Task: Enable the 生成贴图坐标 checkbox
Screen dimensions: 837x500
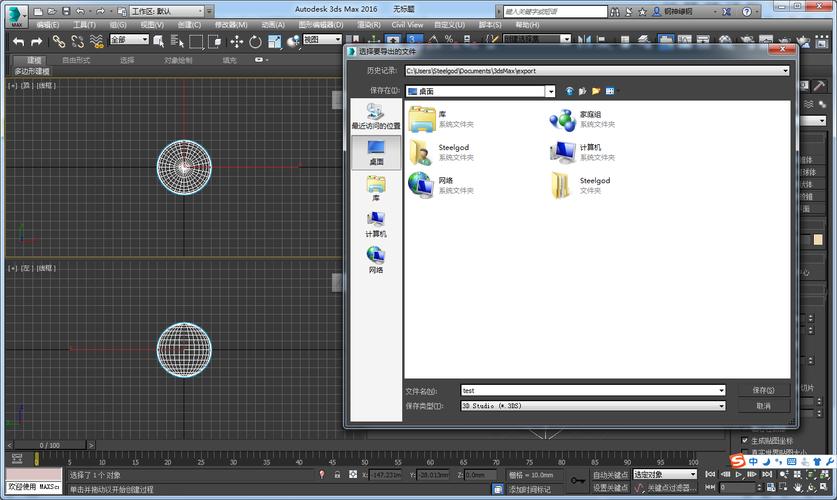Action: tap(744, 440)
